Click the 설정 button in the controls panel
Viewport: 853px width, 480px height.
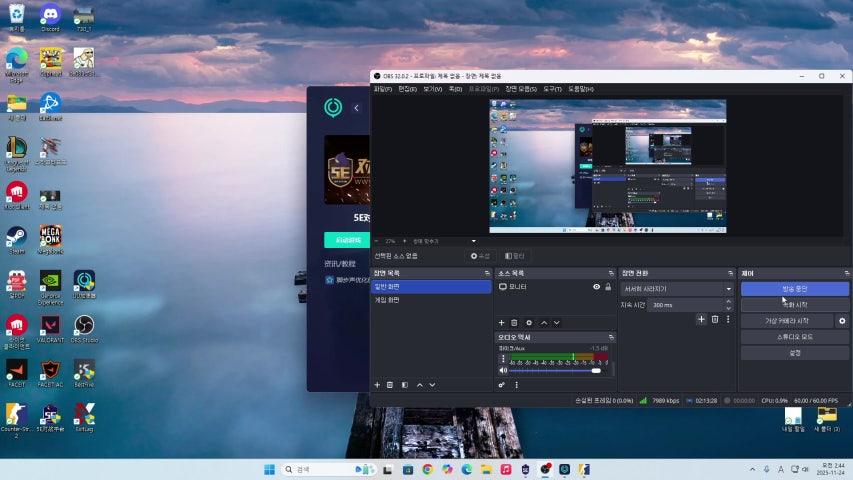coord(794,353)
